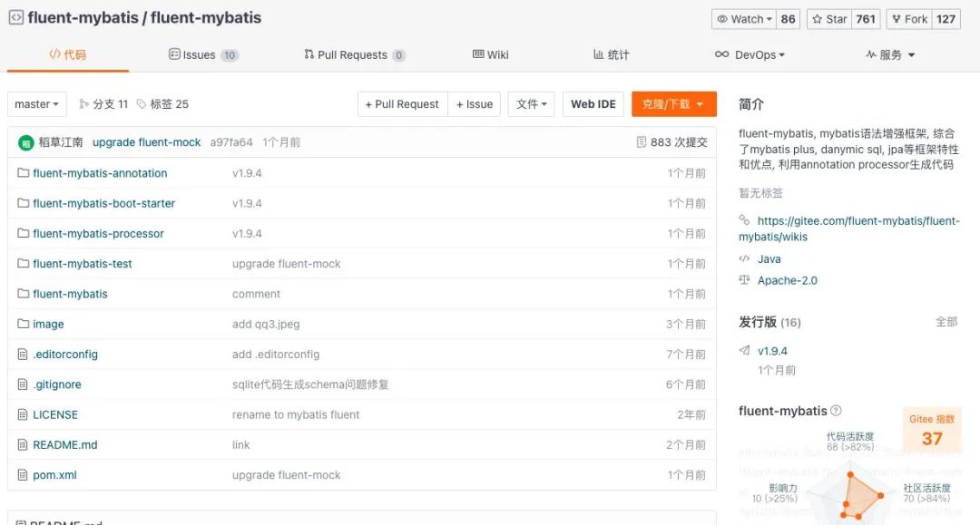Click the file icon for README.md row
The height and width of the screenshot is (525, 980).
tap(23, 444)
